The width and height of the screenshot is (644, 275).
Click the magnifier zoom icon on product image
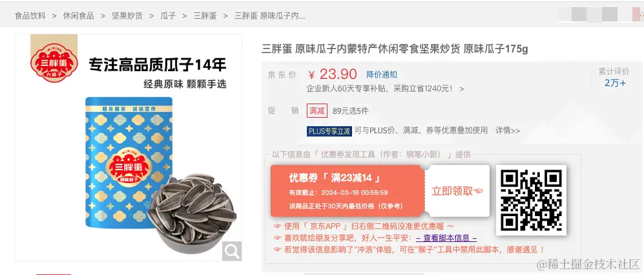click(x=232, y=250)
